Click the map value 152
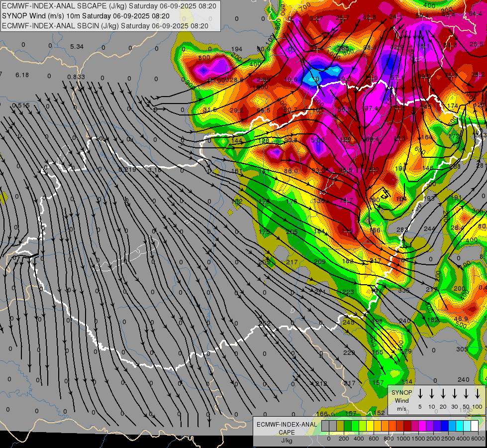The image size is (487, 448). coord(380,413)
